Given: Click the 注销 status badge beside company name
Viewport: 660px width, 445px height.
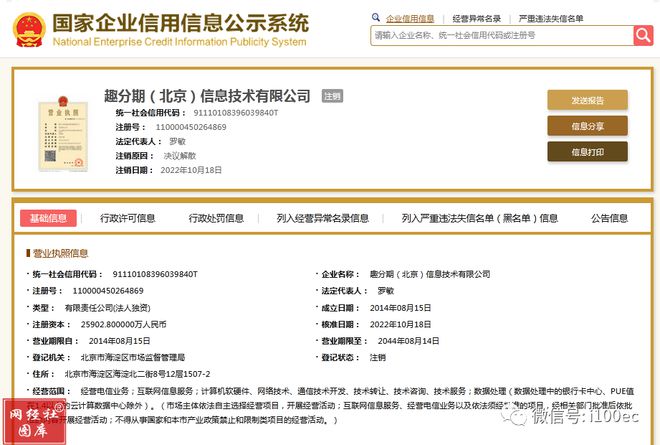Looking at the screenshot, I should 333,96.
